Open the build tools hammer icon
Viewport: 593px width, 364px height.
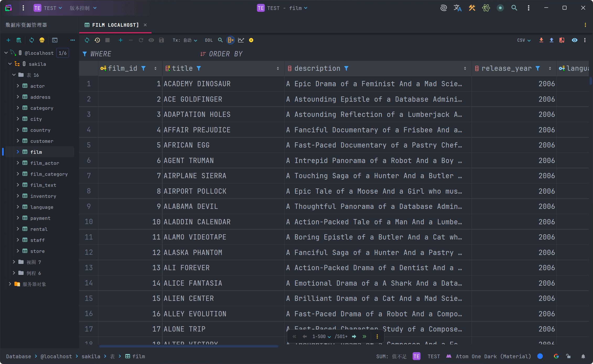click(472, 8)
